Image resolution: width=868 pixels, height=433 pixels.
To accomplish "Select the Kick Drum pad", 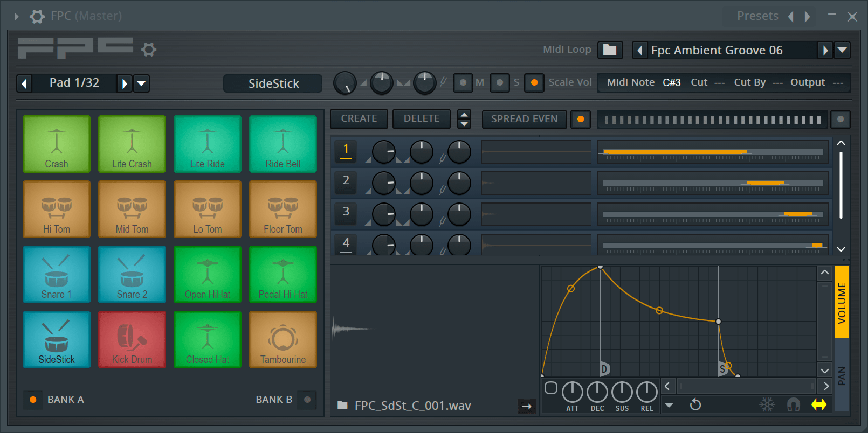I will point(132,339).
